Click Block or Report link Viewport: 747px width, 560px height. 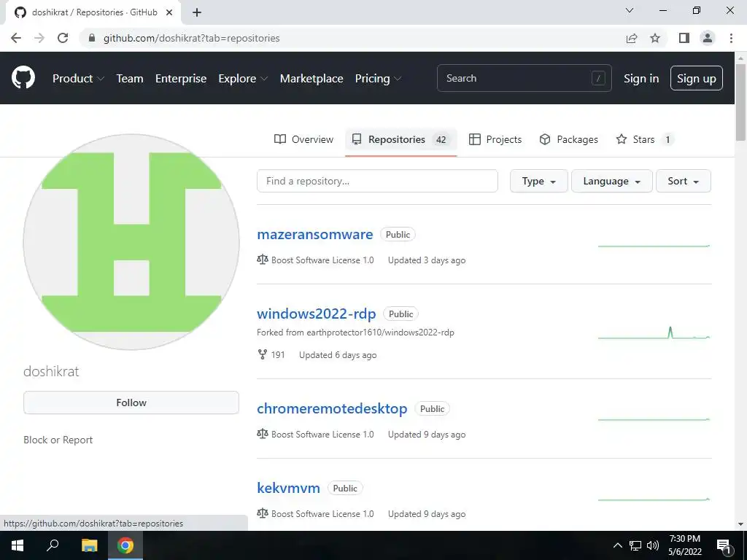point(58,440)
